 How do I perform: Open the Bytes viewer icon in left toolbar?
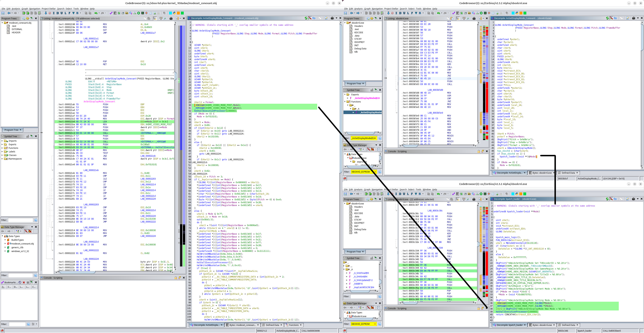pos(115,13)
